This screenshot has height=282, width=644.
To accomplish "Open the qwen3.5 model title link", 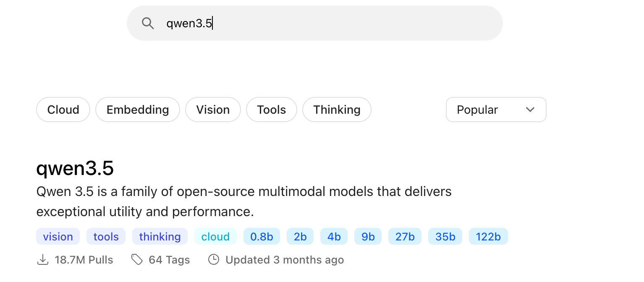I will (75, 168).
